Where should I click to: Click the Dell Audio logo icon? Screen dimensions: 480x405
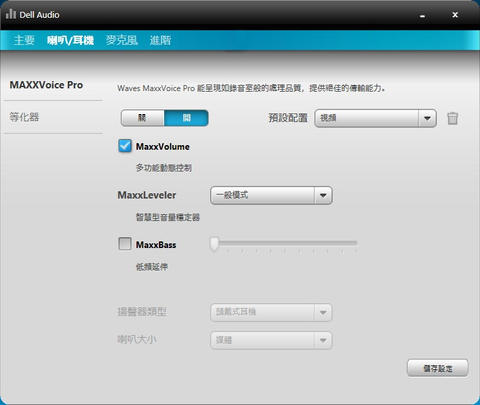click(x=11, y=14)
